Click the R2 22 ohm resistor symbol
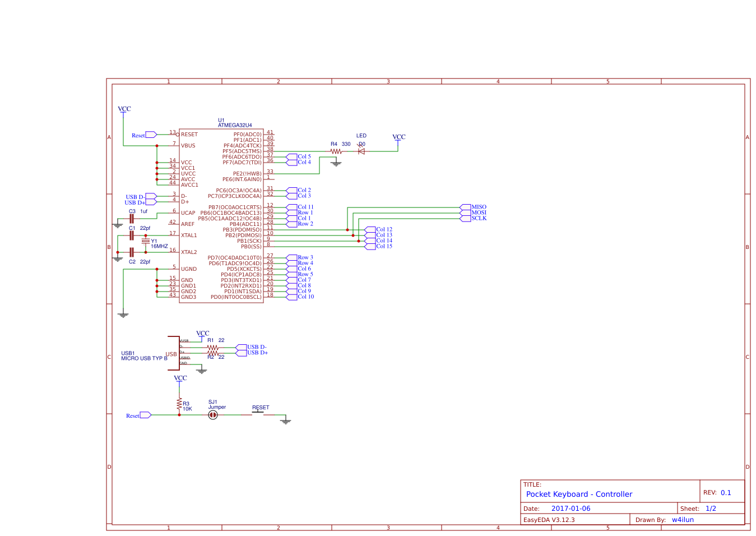Image resolution: width=756 pixels, height=536 pixels. 212,353
